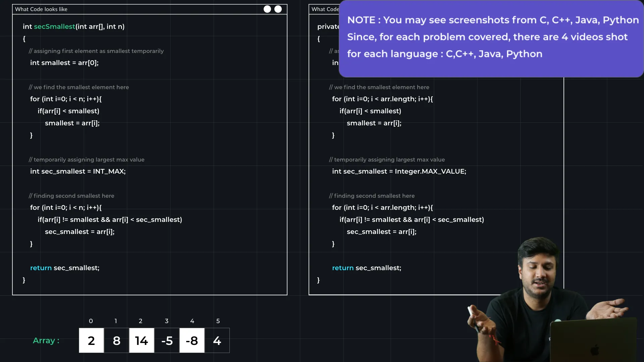This screenshot has width=644, height=362.
Task: Click the left window title 'What Code looks like'
Action: click(x=41, y=9)
